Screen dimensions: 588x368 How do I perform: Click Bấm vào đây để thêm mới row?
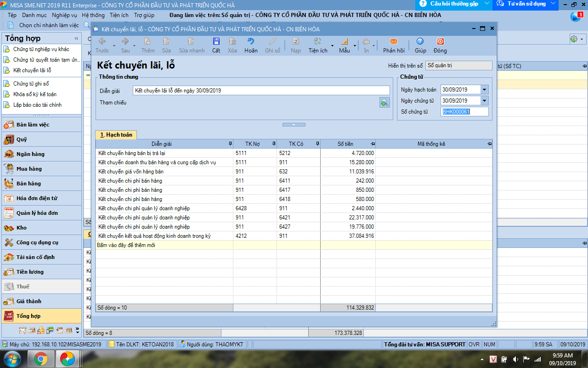pos(294,245)
